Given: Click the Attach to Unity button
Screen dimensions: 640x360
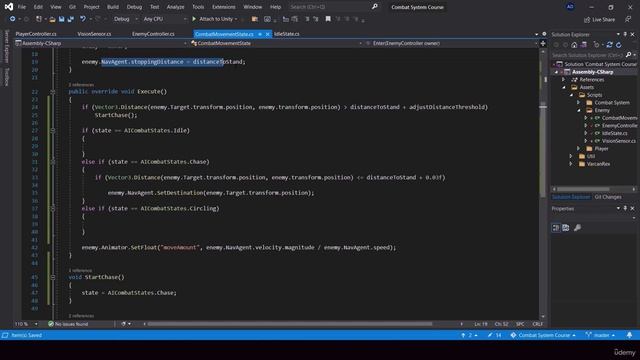Looking at the screenshot, I should [215, 19].
